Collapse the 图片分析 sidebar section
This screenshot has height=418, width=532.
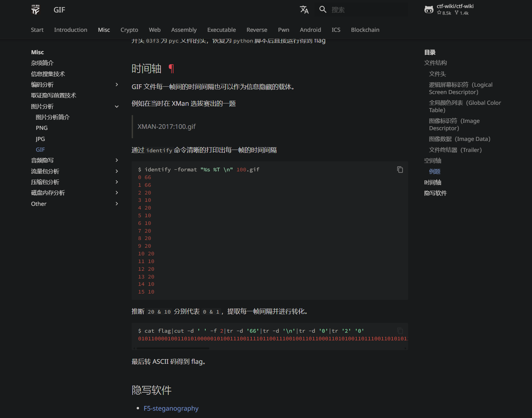click(117, 106)
